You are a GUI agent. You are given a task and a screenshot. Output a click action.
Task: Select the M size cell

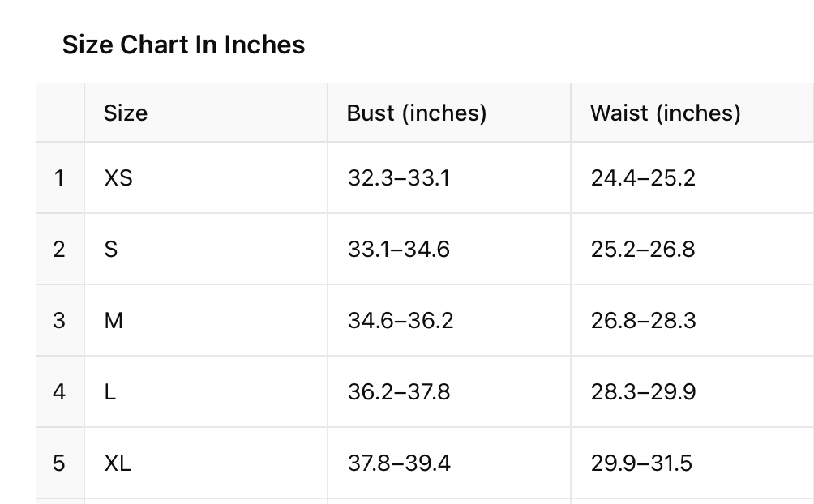click(x=206, y=320)
